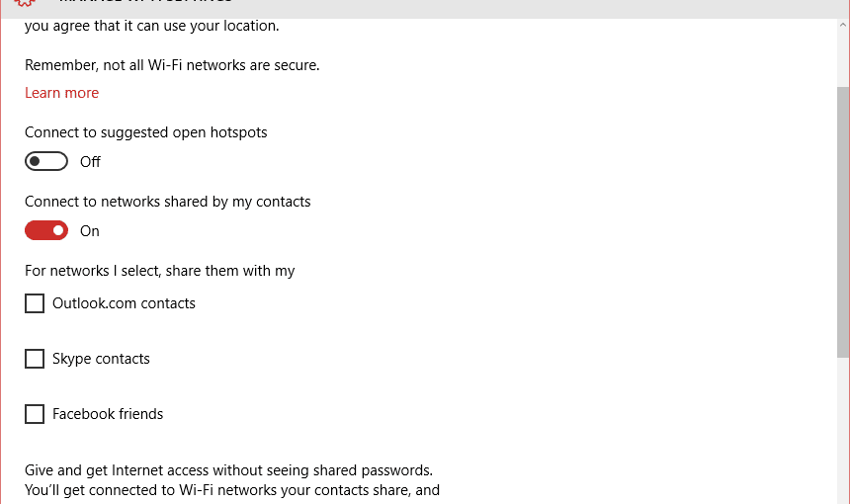Open the Learn more link
The height and width of the screenshot is (504, 850).
pos(62,93)
